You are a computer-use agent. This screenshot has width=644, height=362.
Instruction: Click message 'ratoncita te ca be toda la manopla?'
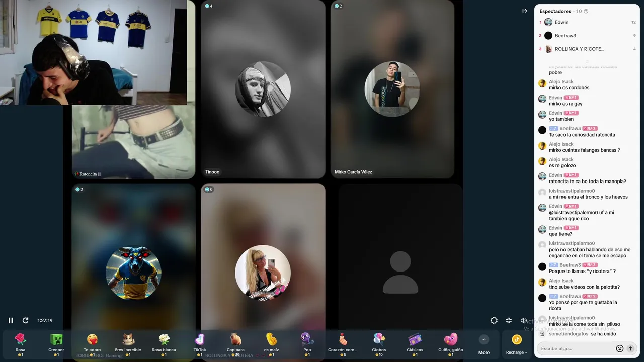pos(588,182)
